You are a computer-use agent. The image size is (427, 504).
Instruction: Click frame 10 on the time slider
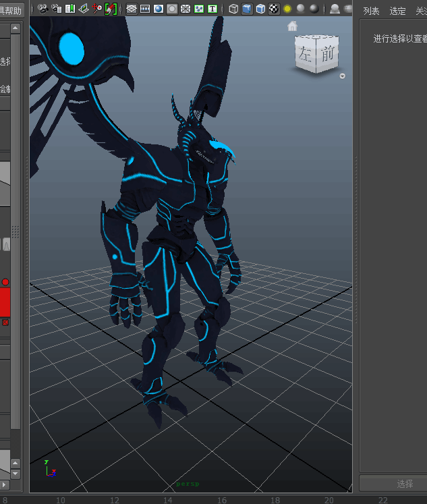[x=61, y=500]
